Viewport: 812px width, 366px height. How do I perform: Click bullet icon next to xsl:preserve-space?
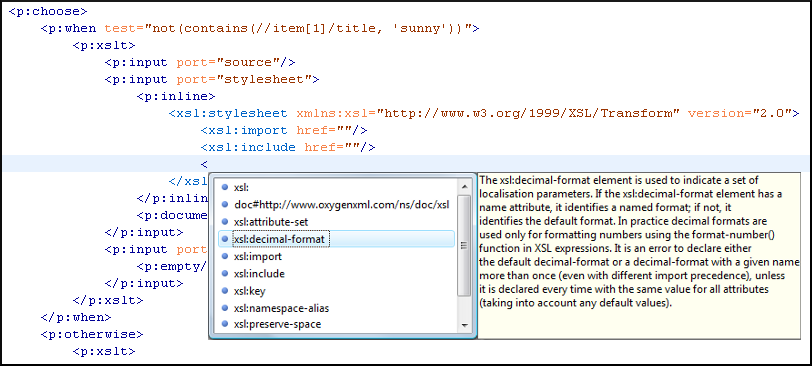pos(225,325)
